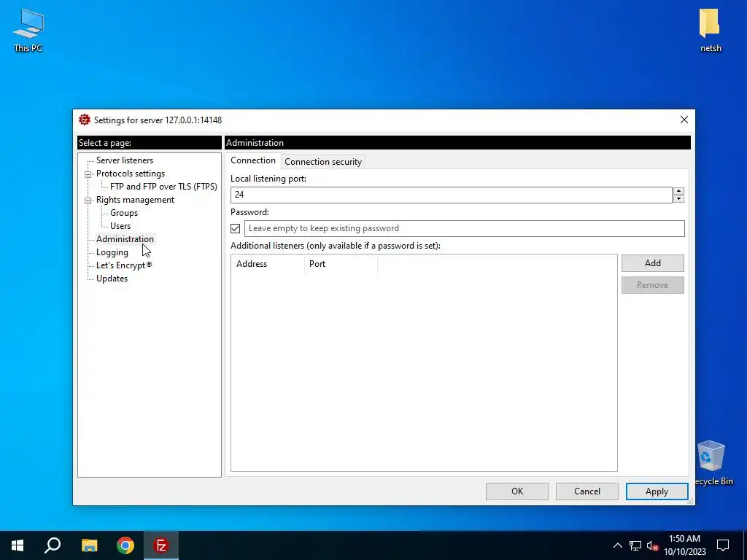Open the netsh folder on desktop

710,30
